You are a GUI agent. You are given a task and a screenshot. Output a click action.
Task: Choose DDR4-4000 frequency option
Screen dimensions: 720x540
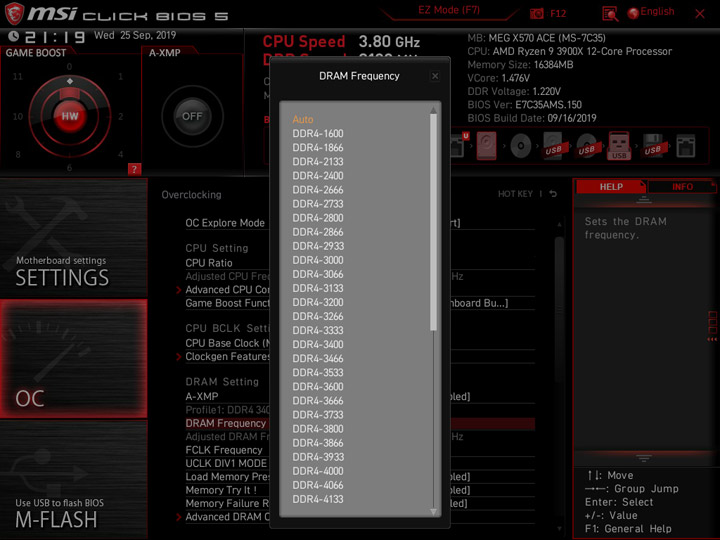(x=318, y=471)
